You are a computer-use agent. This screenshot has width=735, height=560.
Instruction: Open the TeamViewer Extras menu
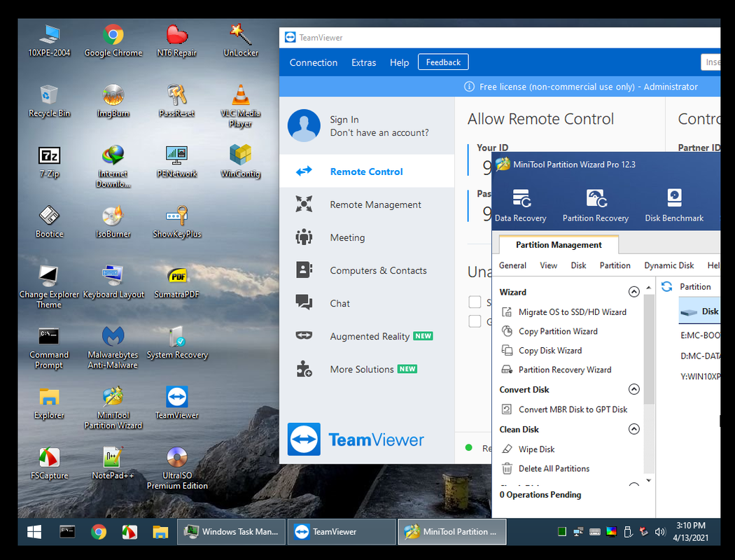pos(364,62)
